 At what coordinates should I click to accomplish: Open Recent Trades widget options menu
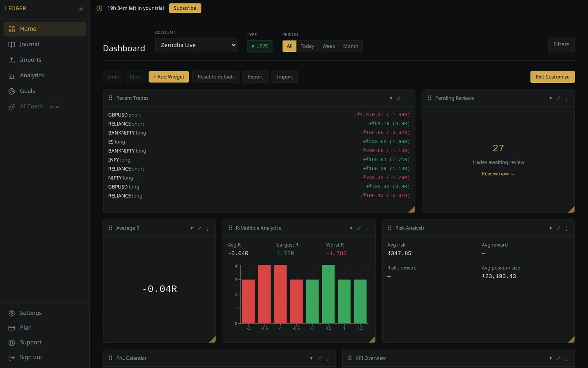coord(407,99)
